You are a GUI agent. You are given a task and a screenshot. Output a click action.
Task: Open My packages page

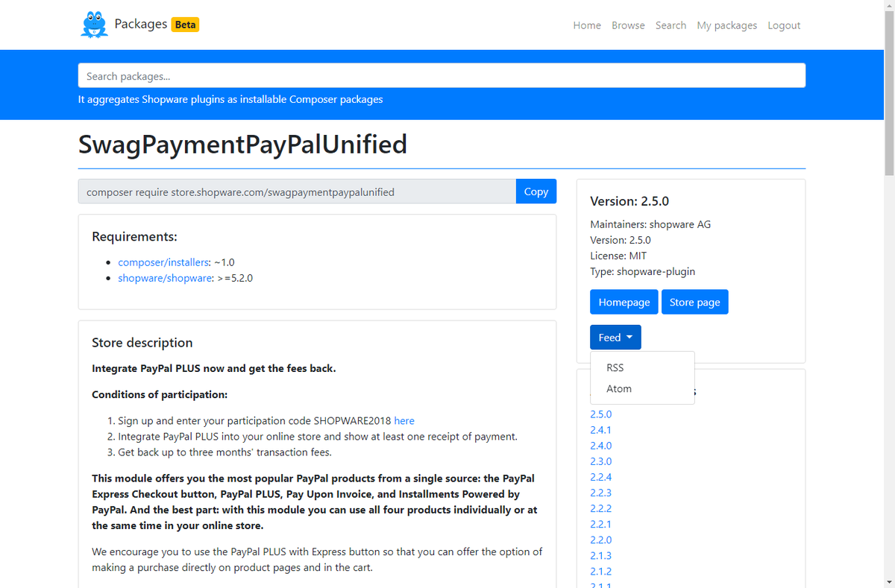coord(726,25)
